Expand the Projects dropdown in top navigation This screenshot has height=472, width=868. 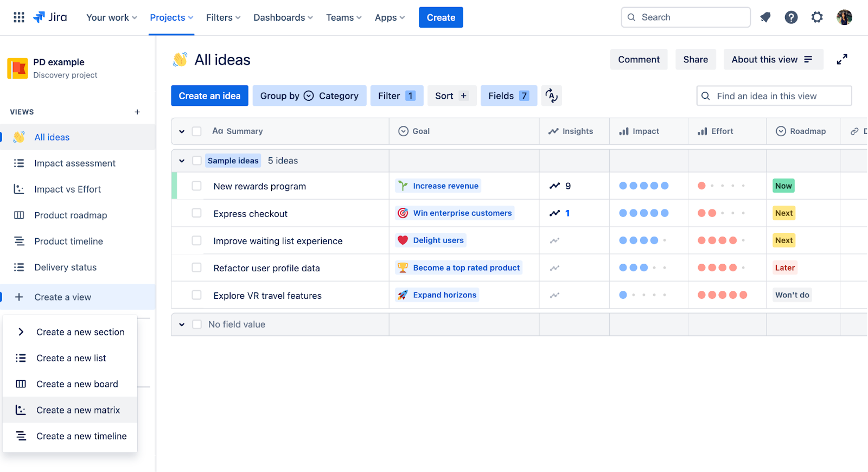click(171, 17)
